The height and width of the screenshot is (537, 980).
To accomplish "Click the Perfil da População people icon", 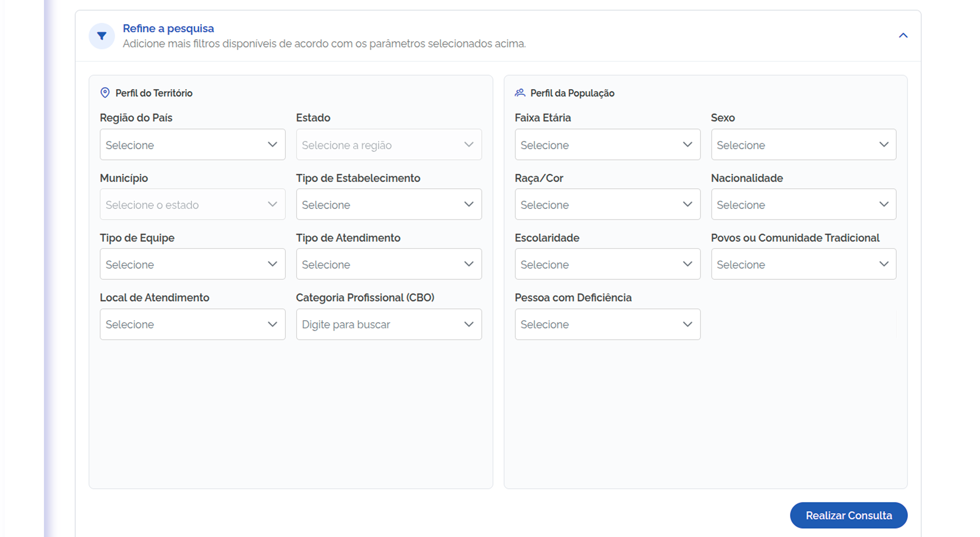I will coord(520,93).
